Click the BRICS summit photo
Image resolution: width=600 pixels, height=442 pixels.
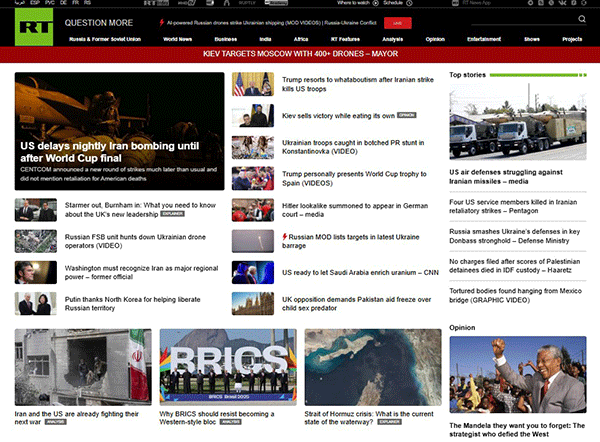tap(228, 367)
